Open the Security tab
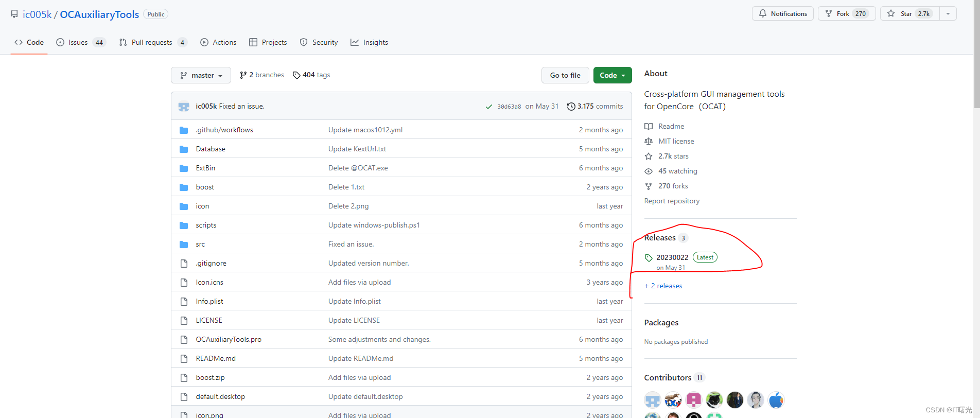The height and width of the screenshot is (418, 980). tap(319, 42)
